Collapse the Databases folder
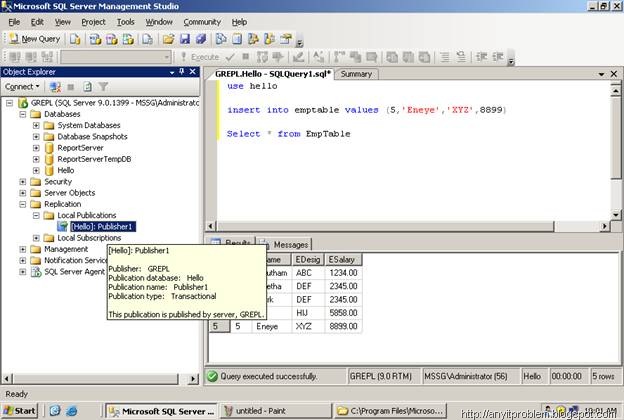Viewport: 624px width, 420px height. tap(23, 114)
